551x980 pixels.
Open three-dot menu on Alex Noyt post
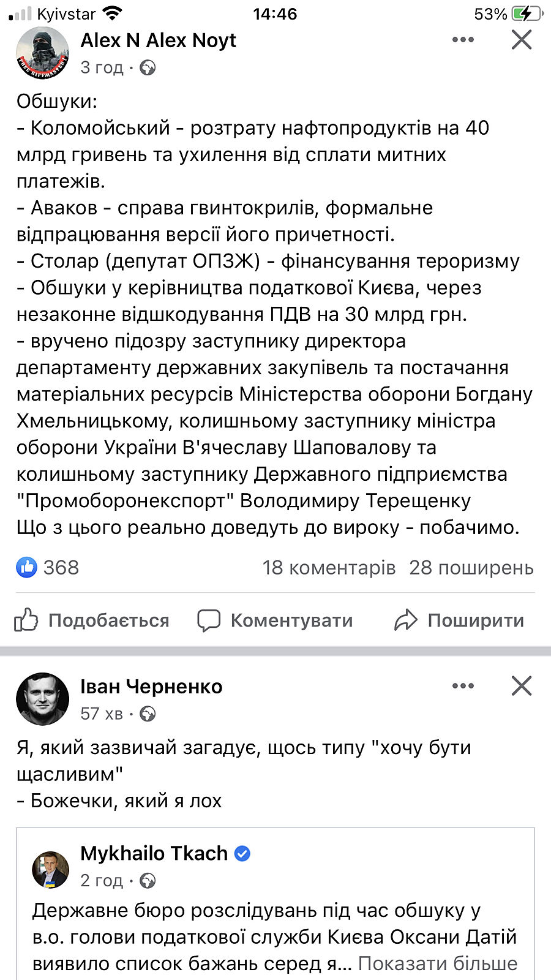click(463, 40)
